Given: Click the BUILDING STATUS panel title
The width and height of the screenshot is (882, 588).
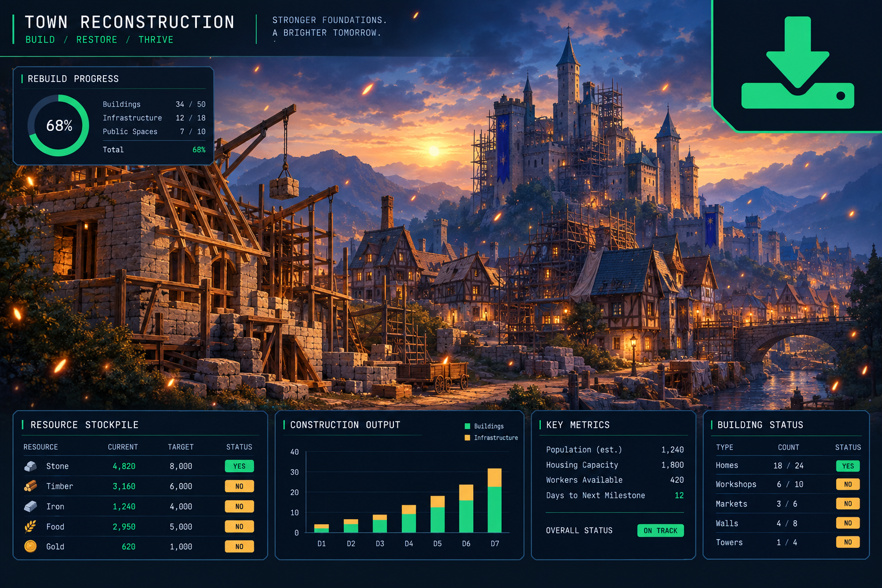Looking at the screenshot, I should (760, 425).
